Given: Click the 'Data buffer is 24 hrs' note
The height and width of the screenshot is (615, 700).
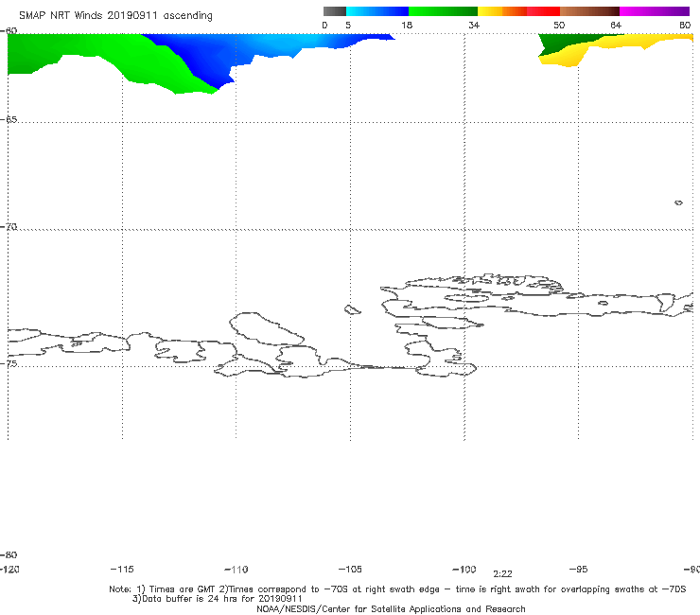Looking at the screenshot, I should [x=218, y=599].
